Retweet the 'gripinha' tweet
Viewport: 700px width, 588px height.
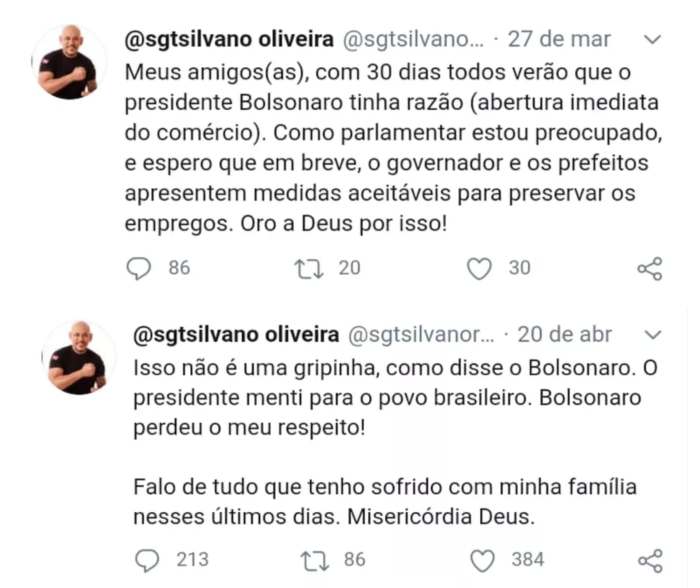pyautogui.click(x=314, y=561)
